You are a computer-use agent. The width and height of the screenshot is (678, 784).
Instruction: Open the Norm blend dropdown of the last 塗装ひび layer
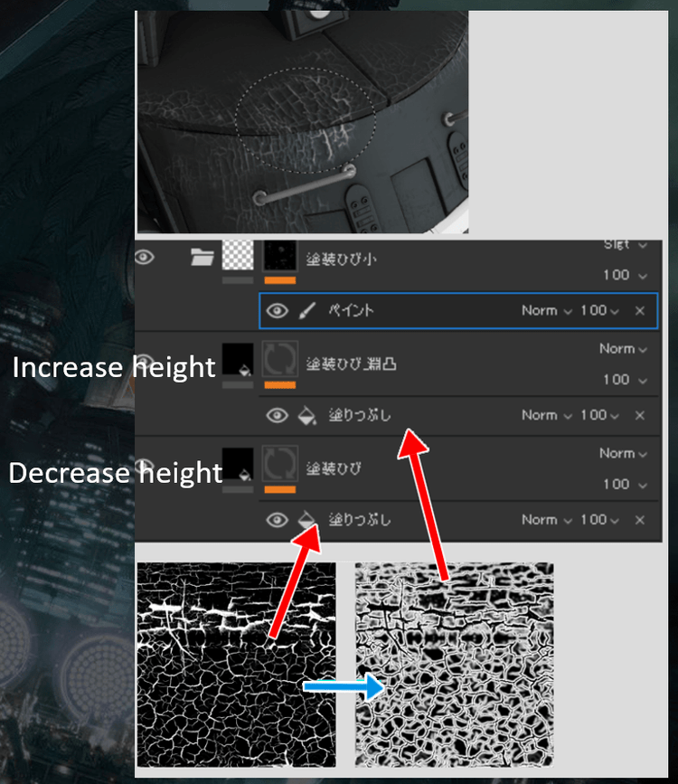[x=623, y=454]
